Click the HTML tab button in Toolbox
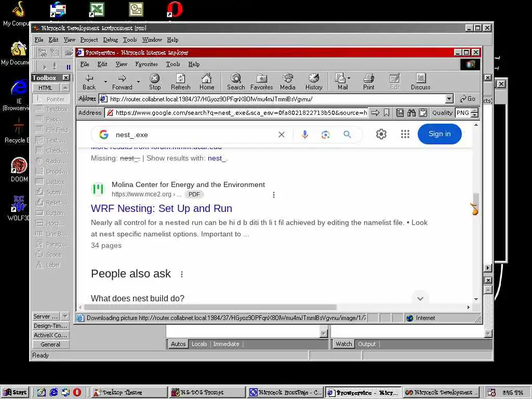 click(46, 87)
